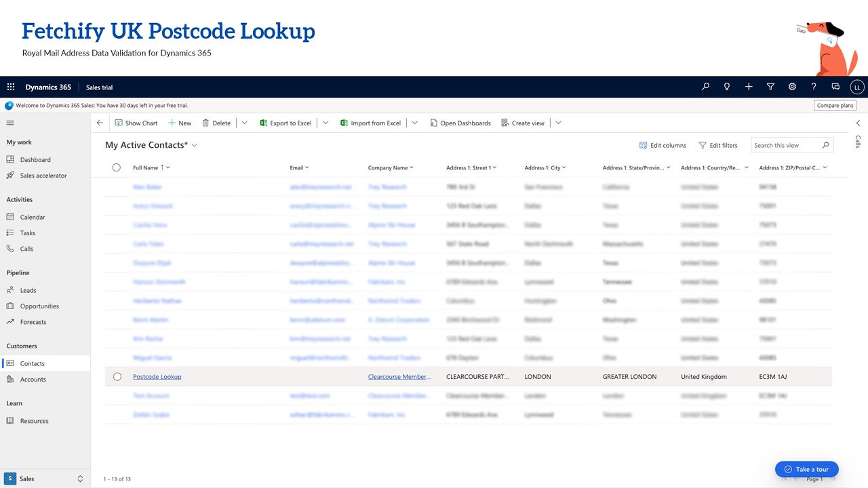The width and height of the screenshot is (868, 488).
Task: Click the United Kingdom country cell
Action: point(704,376)
